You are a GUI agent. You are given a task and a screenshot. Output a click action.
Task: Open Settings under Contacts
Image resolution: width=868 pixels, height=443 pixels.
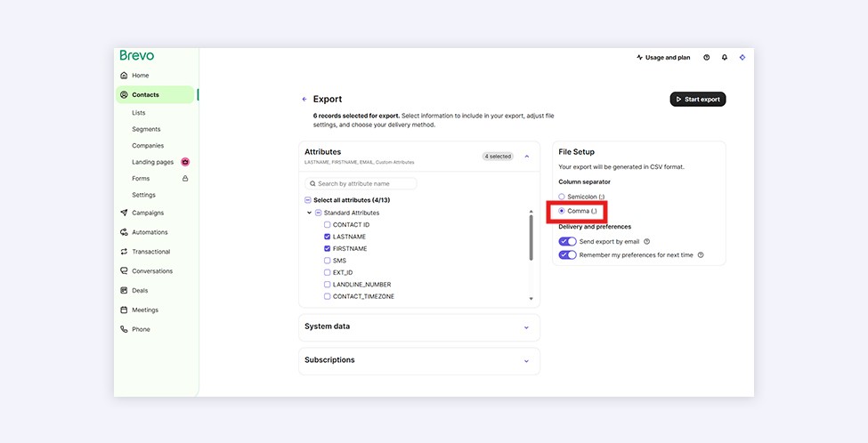coord(143,195)
